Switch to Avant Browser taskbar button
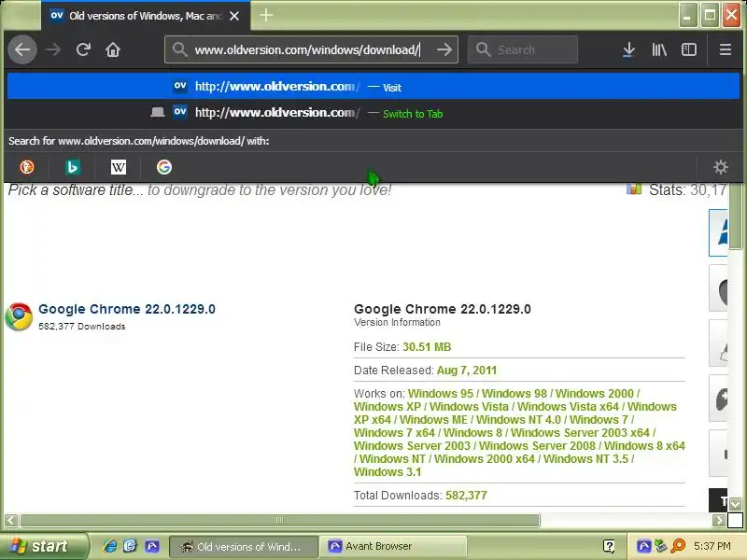This screenshot has width=747, height=560. [392, 546]
